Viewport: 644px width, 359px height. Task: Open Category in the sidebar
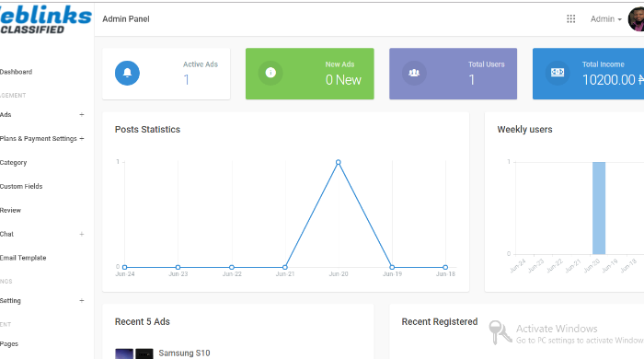point(14,163)
